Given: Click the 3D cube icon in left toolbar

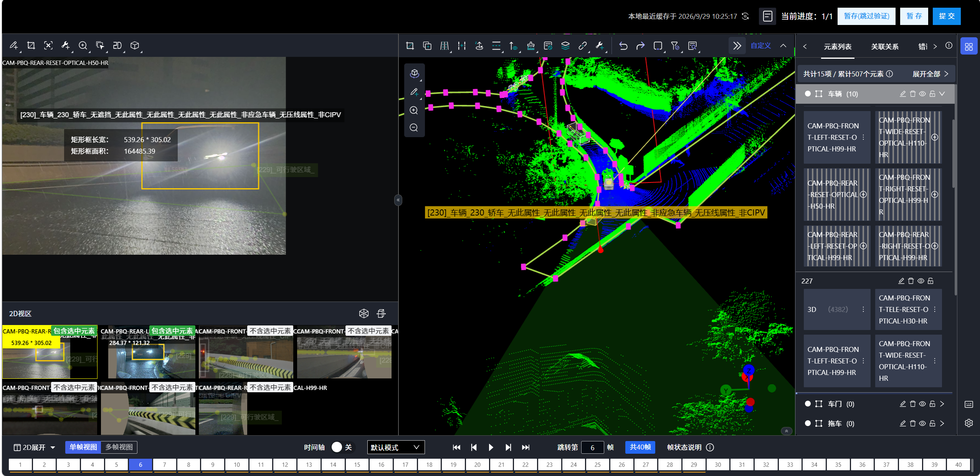Looking at the screenshot, I should (x=134, y=46).
